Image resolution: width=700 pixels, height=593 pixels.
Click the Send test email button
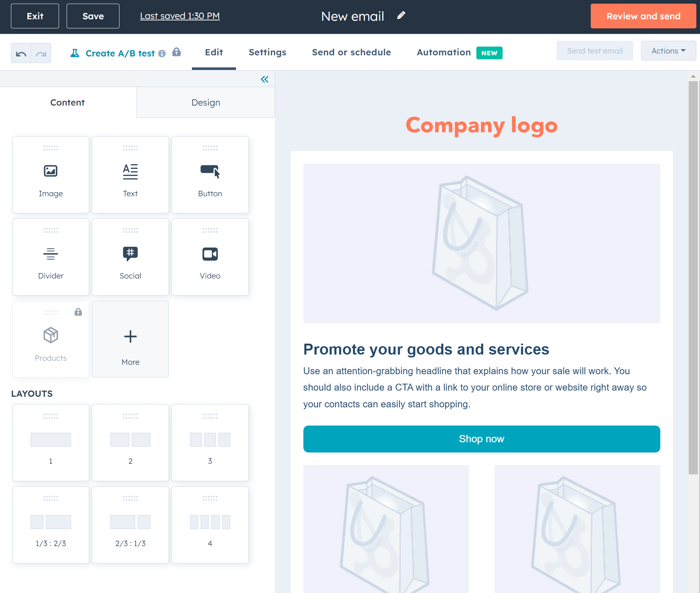[x=595, y=52]
